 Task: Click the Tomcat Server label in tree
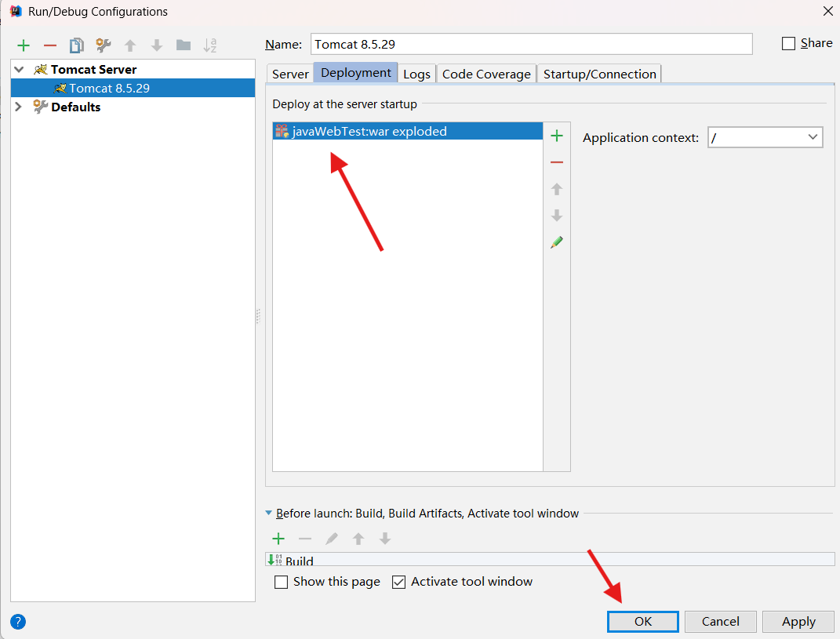pos(94,70)
